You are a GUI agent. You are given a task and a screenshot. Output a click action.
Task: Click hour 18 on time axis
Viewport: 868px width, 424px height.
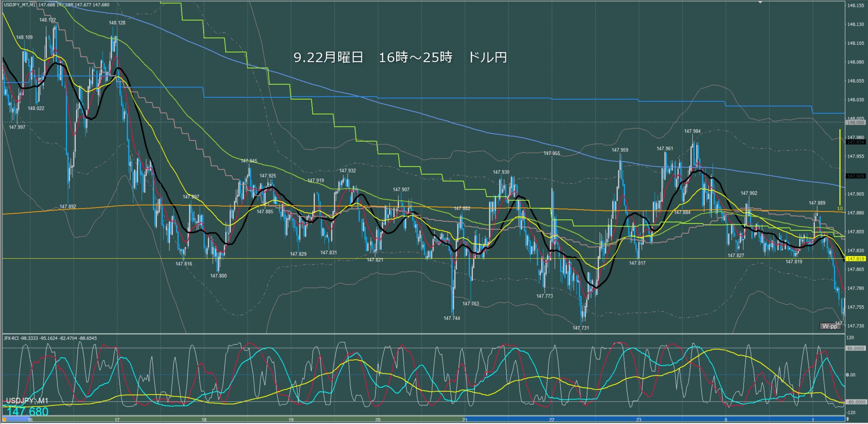[204, 420]
